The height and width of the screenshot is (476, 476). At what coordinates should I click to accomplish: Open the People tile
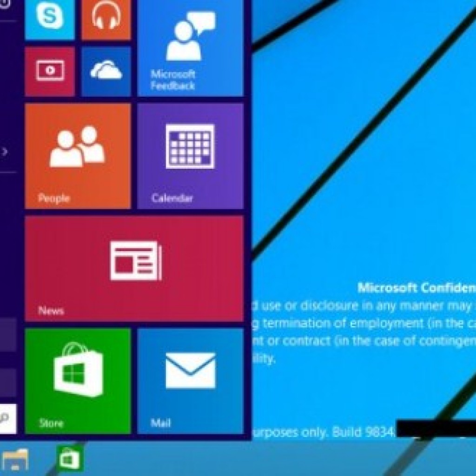(78, 156)
